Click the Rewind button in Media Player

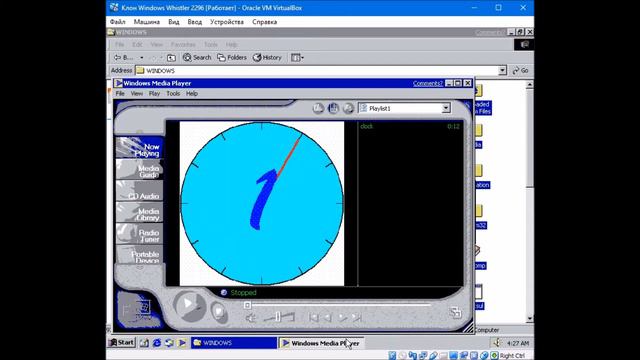tap(328, 318)
